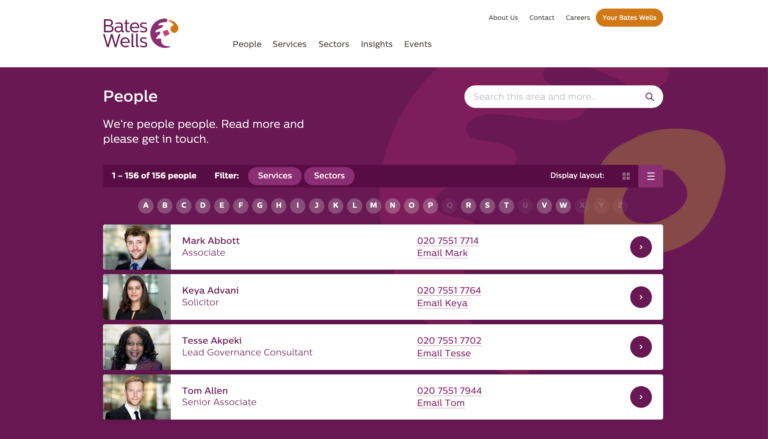Open the Events menu item
Screen dimensions: 768x439
[x=417, y=44]
